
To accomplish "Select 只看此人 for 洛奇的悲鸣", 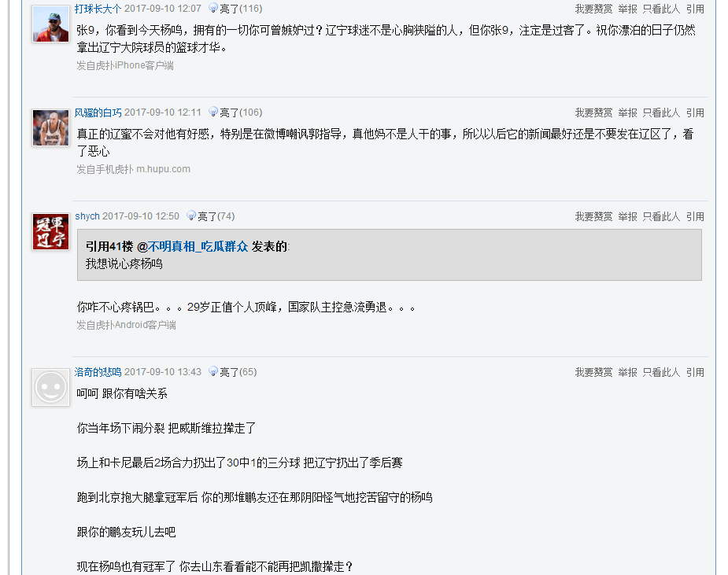I will click(x=661, y=372).
